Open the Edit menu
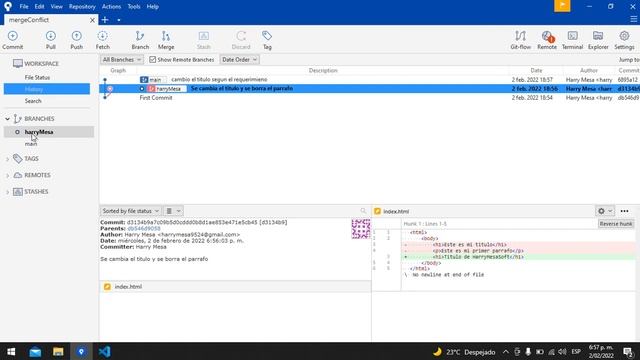Screen dimensions: 640x360 click(39, 7)
